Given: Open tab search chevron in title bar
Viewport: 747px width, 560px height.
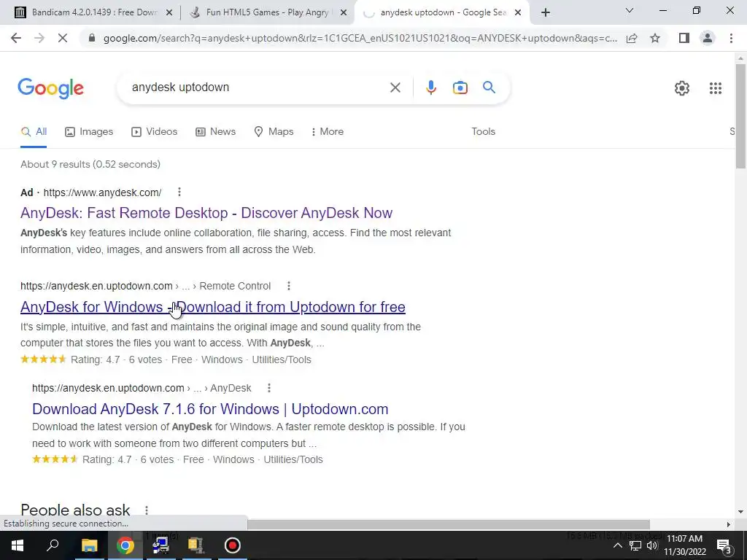Looking at the screenshot, I should tap(630, 10).
